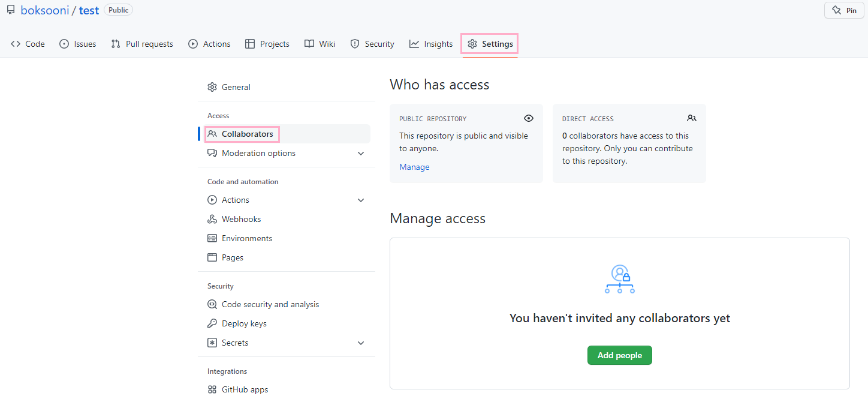This screenshot has width=868, height=399.
Task: Go to the Security tab
Action: click(x=372, y=44)
